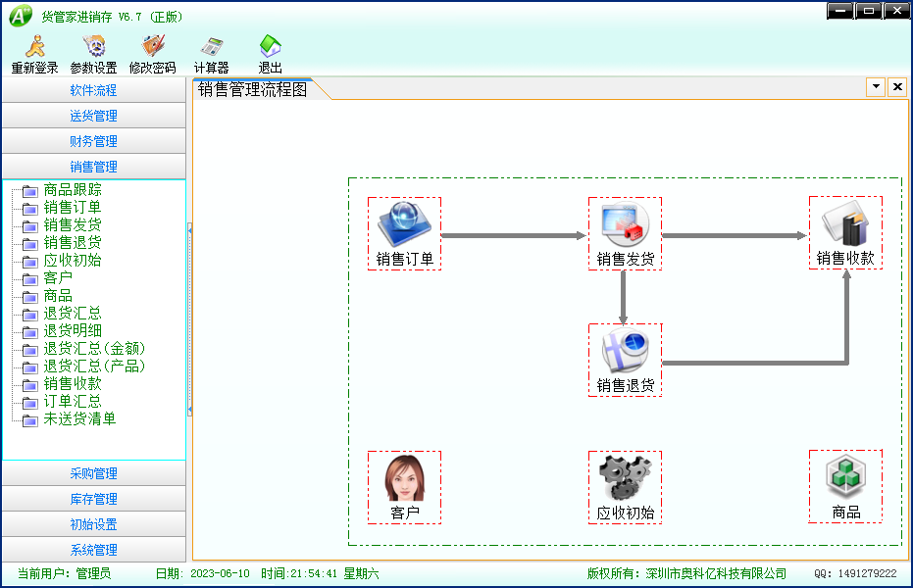Screen dimensions: 913x588
Task: Click the 修改密码 change password icon
Action: point(153,46)
